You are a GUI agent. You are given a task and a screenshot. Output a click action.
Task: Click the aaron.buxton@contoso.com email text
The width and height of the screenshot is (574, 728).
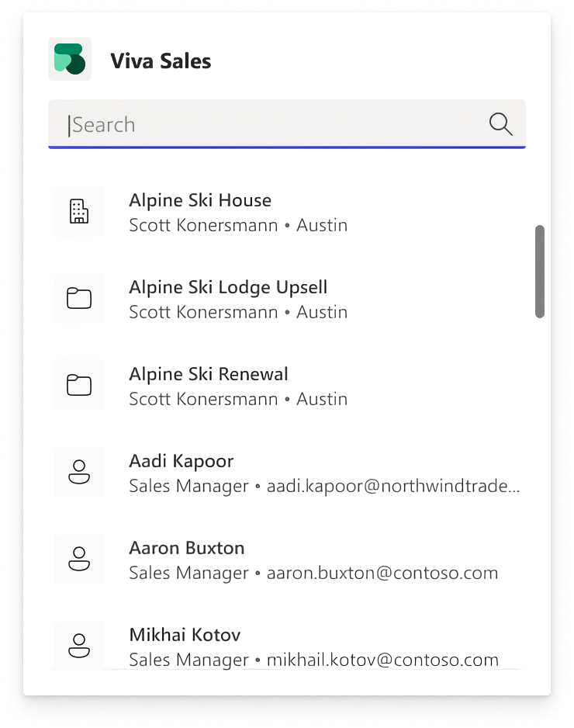click(382, 573)
